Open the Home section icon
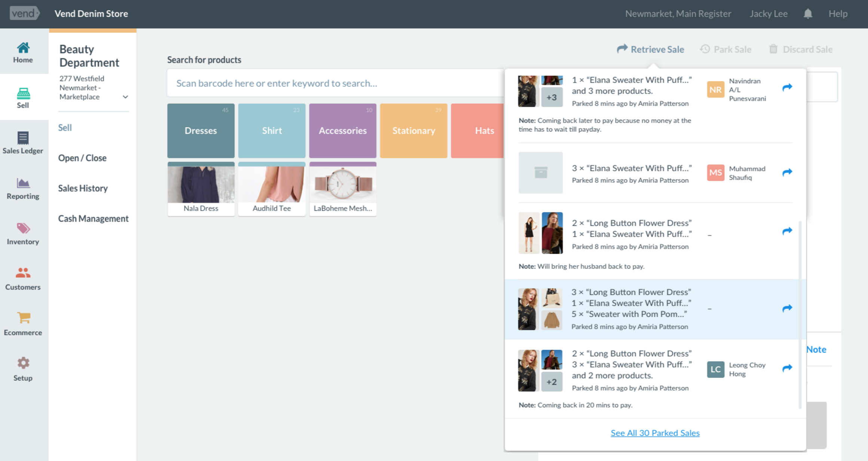This screenshot has height=461, width=868. point(23,48)
